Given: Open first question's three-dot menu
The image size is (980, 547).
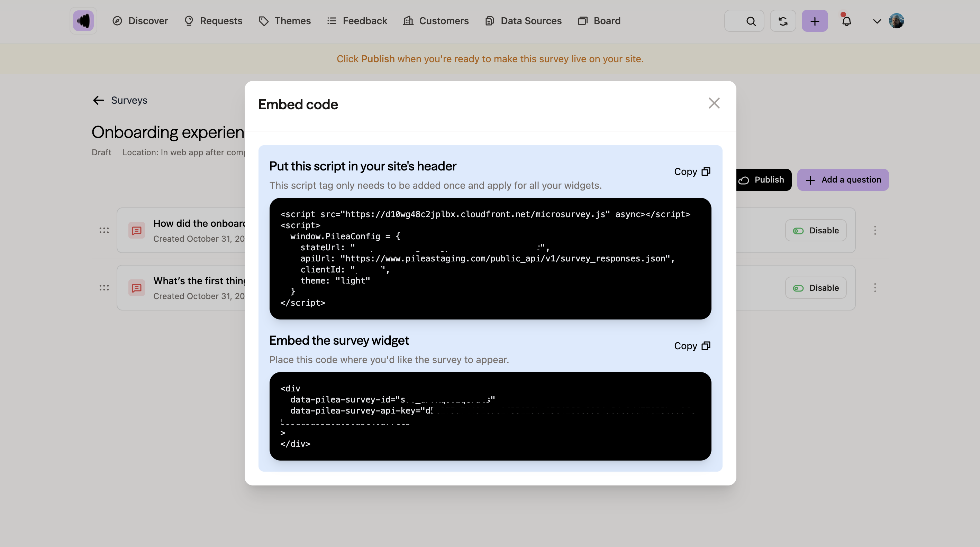Looking at the screenshot, I should pyautogui.click(x=874, y=230).
